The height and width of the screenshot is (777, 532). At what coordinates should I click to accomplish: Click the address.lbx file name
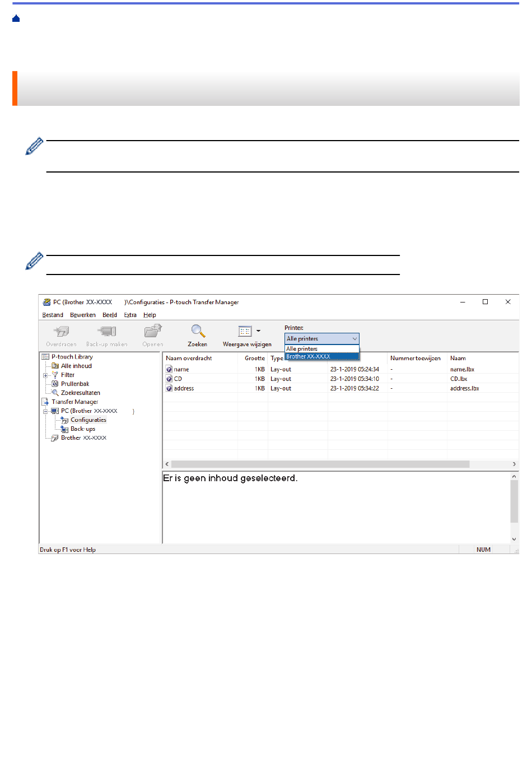click(x=465, y=388)
